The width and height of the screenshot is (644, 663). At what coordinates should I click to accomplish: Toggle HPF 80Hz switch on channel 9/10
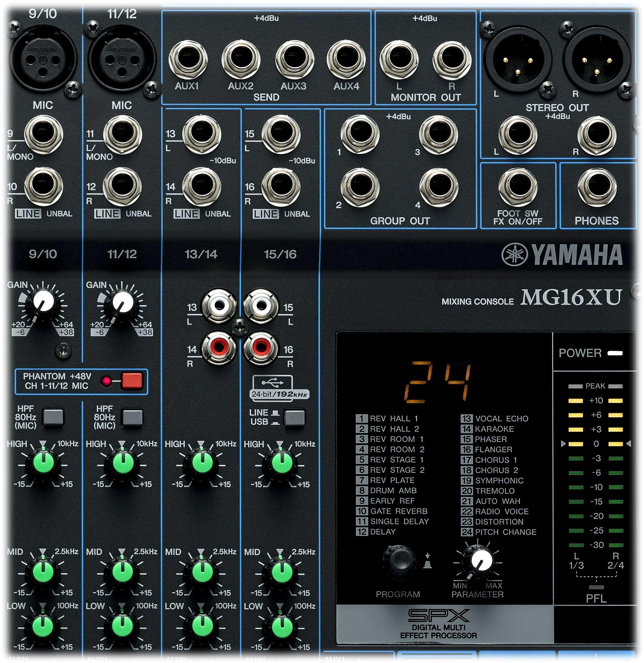click(53, 417)
